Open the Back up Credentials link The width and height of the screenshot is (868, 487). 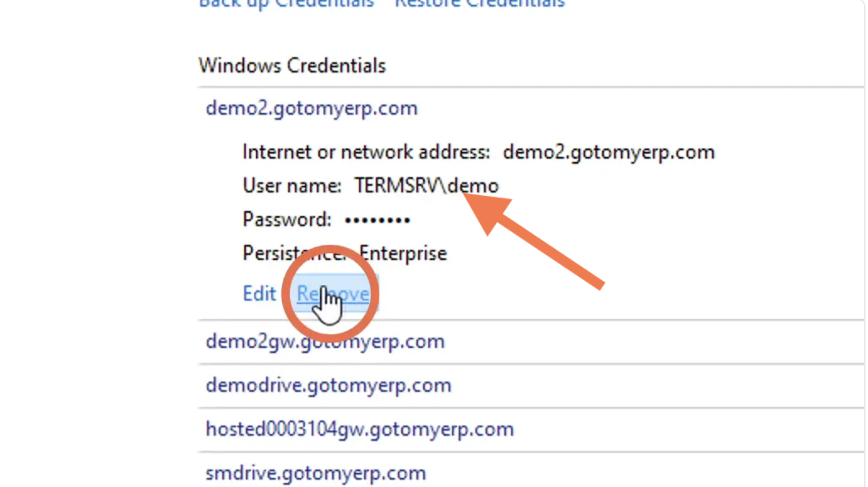(287, 3)
